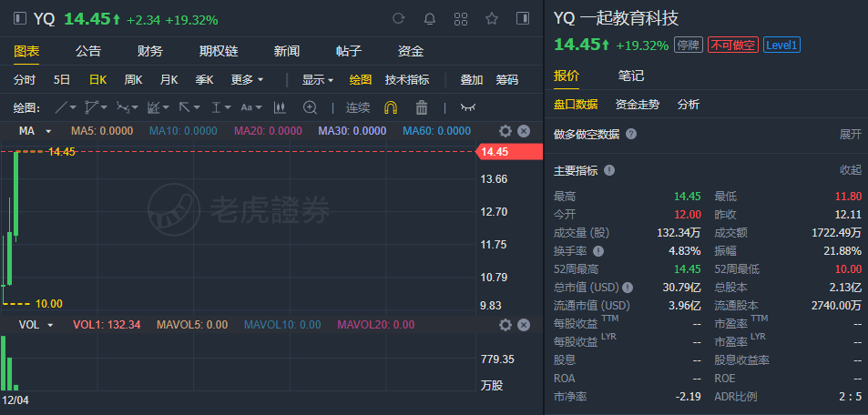Select the 5日 five-day view

(x=62, y=80)
